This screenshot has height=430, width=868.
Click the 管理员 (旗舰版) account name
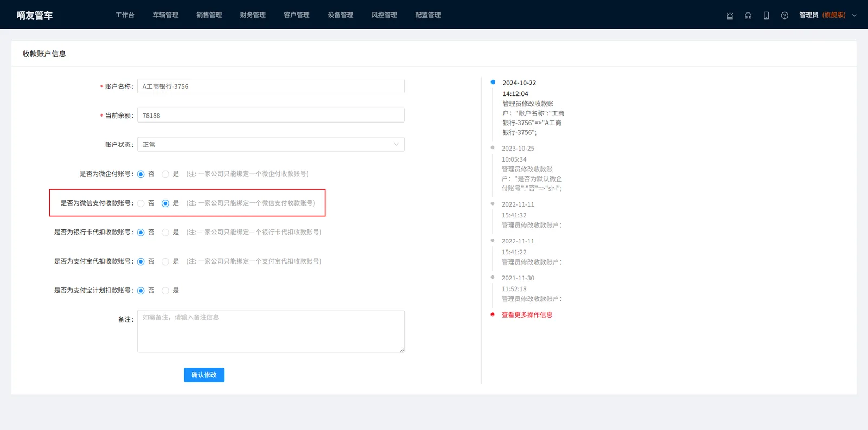pos(822,15)
